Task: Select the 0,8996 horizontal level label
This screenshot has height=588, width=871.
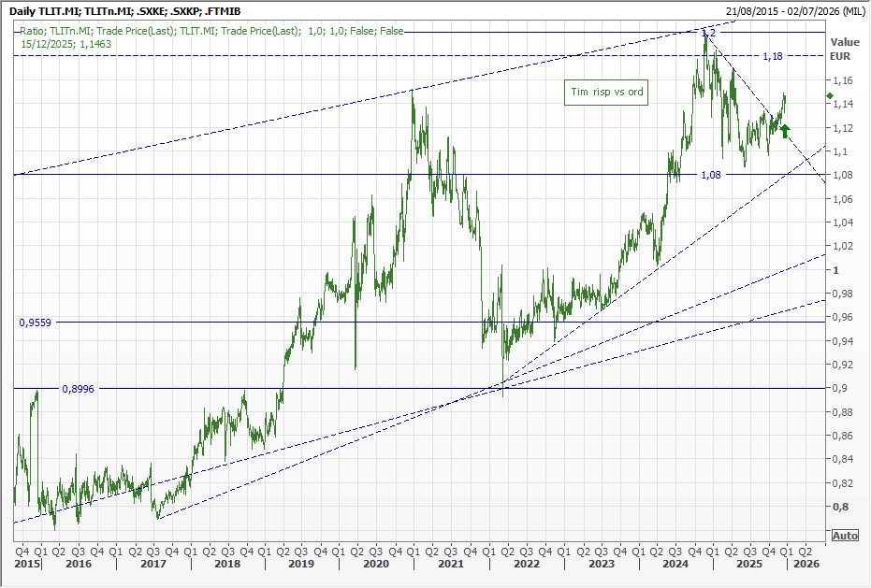Action: [x=80, y=388]
